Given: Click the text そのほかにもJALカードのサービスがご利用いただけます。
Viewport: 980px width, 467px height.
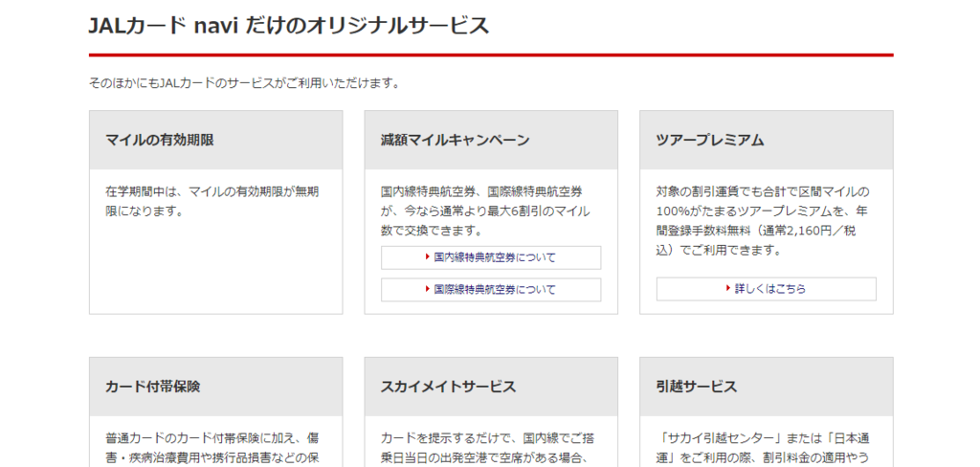Looking at the screenshot, I should pyautogui.click(x=244, y=83).
